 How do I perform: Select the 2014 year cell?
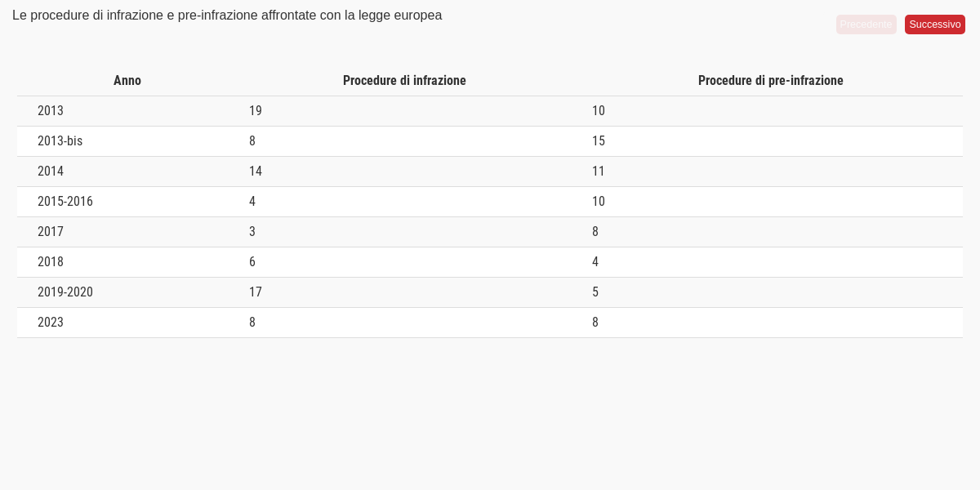point(51,171)
